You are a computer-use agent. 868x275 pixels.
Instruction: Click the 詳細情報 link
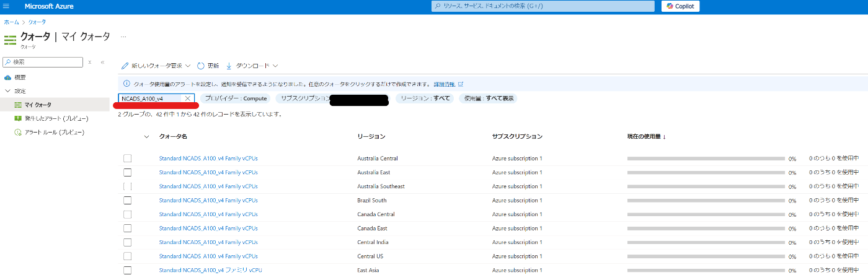pyautogui.click(x=444, y=84)
